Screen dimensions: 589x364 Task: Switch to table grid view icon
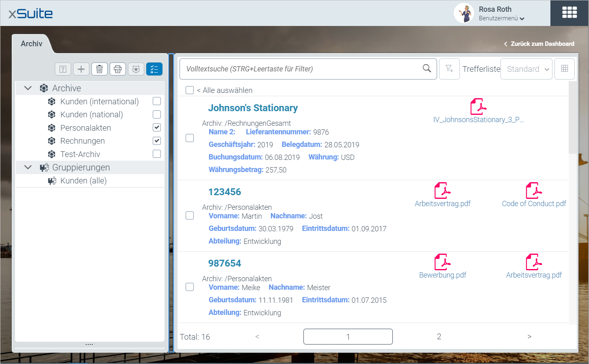click(x=564, y=69)
